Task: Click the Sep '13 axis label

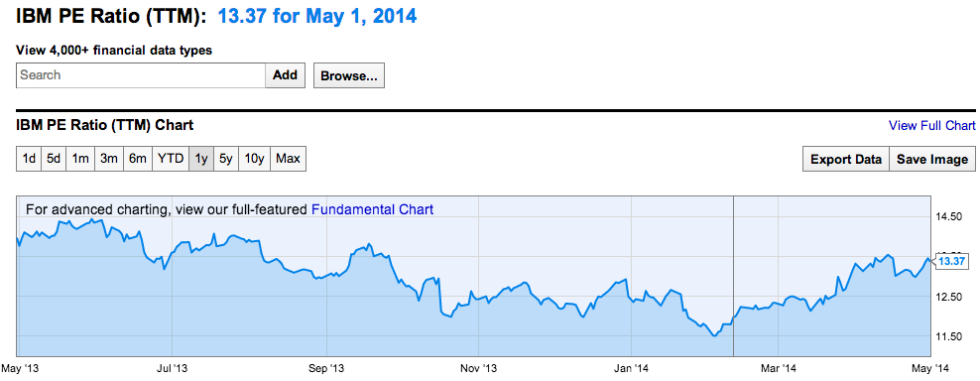Action: point(327,367)
